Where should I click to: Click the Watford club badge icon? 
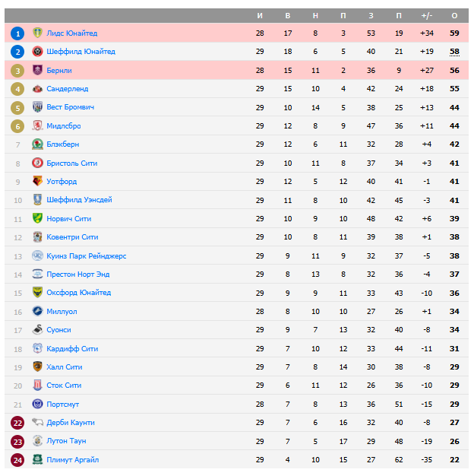(37, 182)
